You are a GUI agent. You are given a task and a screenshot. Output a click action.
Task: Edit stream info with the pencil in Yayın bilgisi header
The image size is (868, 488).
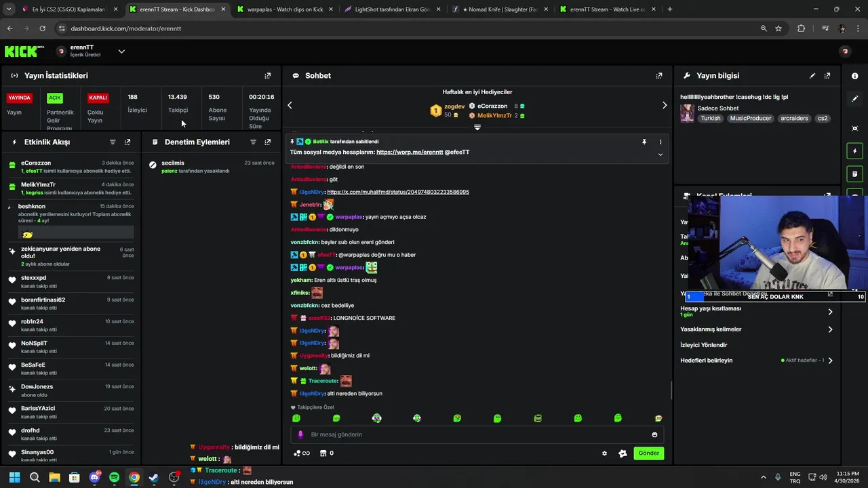pos(812,76)
